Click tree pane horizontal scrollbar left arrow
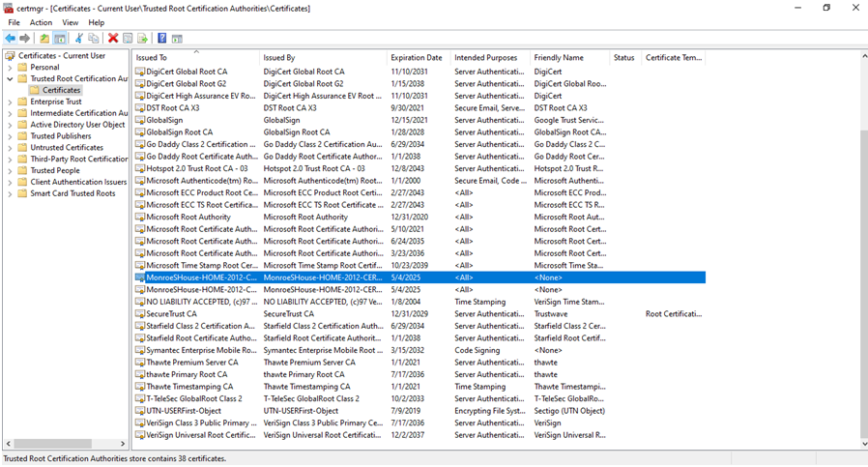Screen dimensions: 868x467 tap(9, 444)
